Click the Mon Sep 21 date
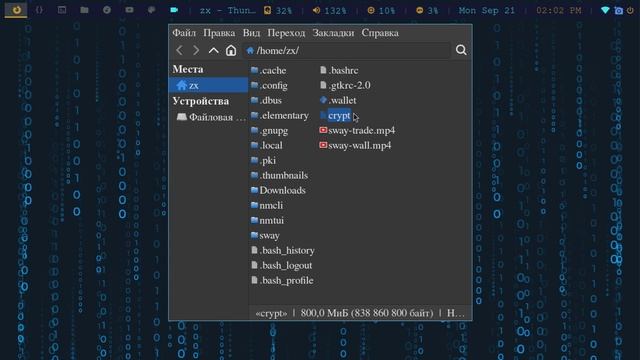This screenshot has height=360, width=640. click(x=487, y=11)
